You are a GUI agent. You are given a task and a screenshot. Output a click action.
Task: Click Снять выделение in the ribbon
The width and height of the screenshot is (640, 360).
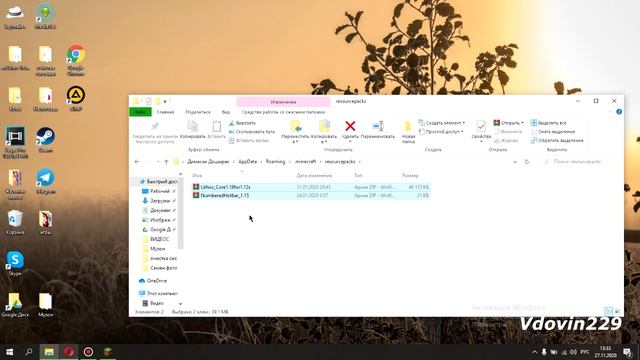pos(553,132)
